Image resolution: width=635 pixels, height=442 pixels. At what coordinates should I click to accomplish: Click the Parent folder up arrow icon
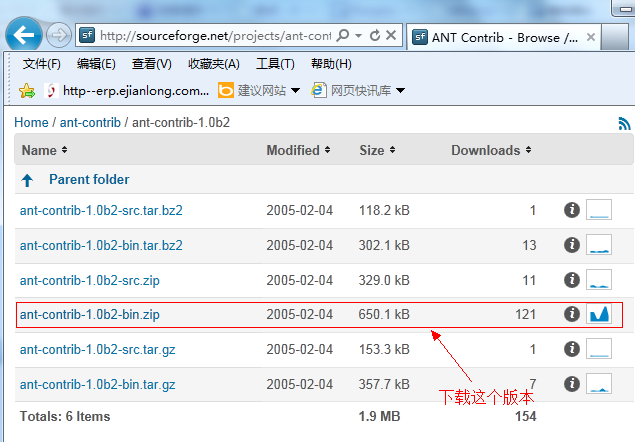point(28,180)
